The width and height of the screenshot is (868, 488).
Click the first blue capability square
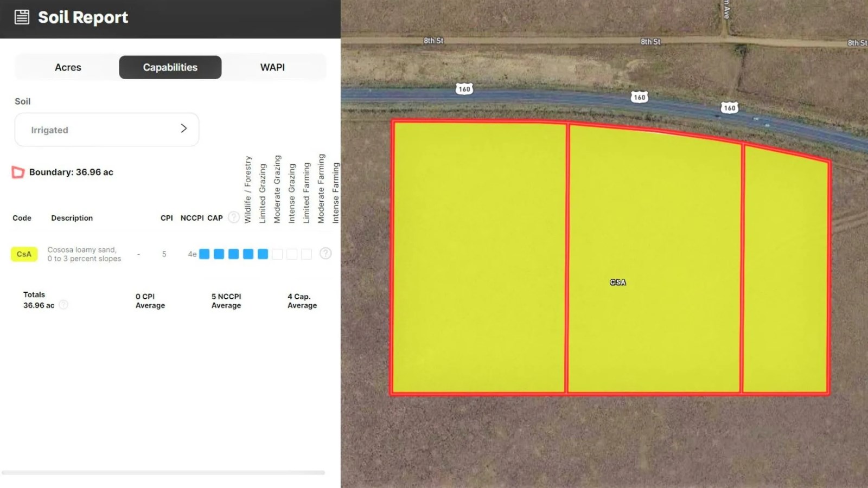pyautogui.click(x=205, y=254)
